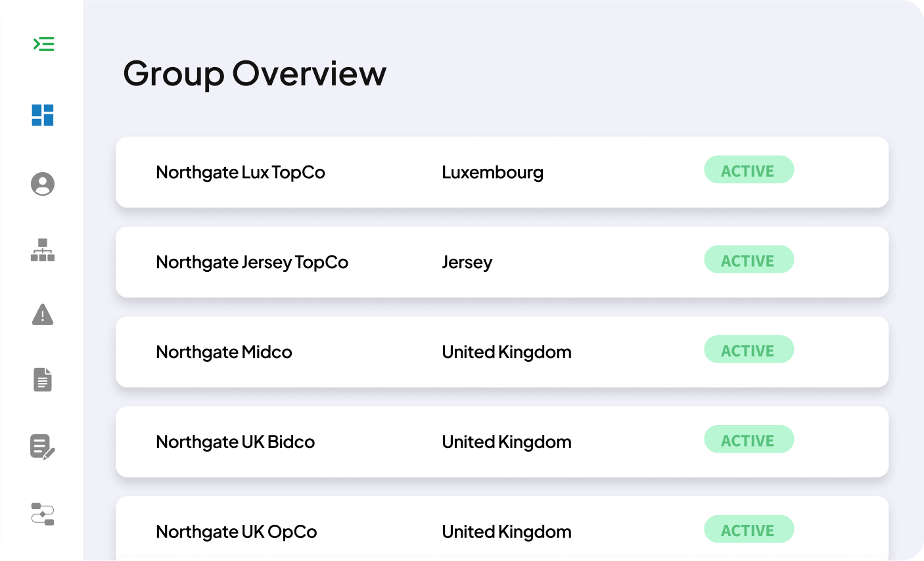Open the Northgate UK Bidco row
The height and width of the screenshot is (561, 924).
[502, 442]
